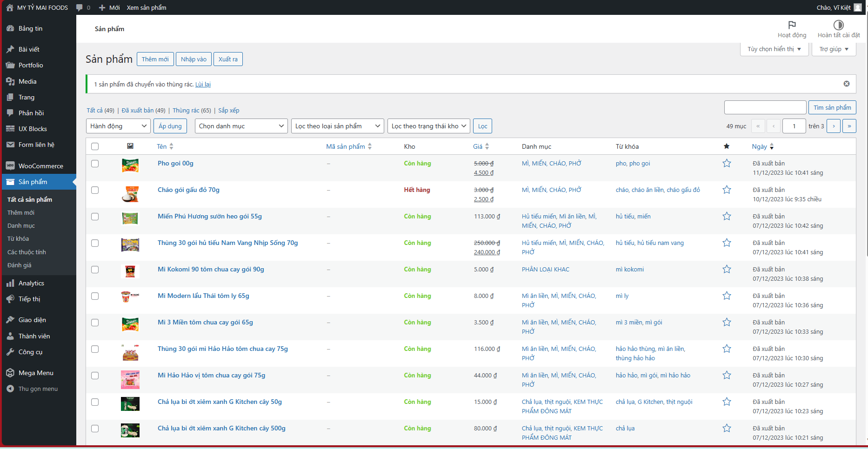Switch to Đã xuất bản (49) filter
This screenshot has width=868, height=449.
pyautogui.click(x=143, y=110)
